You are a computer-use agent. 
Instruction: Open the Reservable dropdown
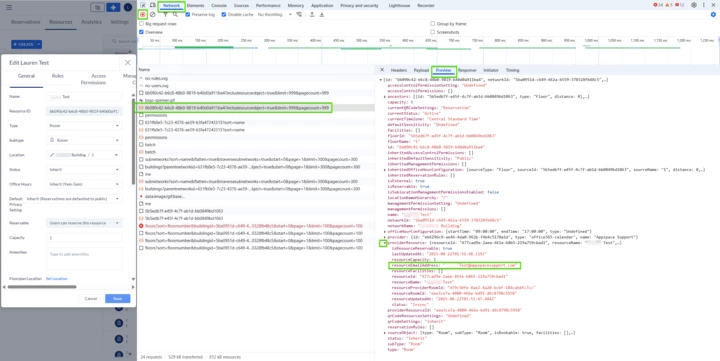pos(84,223)
